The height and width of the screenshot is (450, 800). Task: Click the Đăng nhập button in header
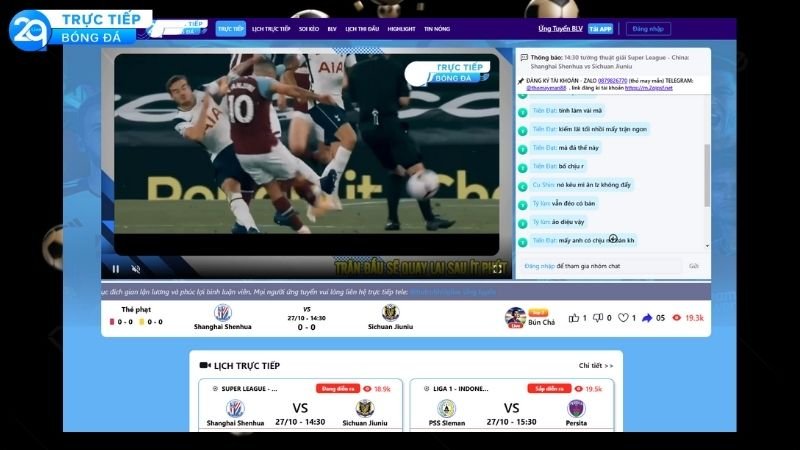(648, 29)
